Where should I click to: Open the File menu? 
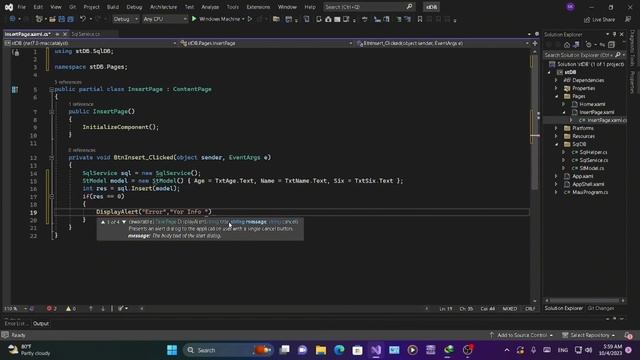point(21,7)
